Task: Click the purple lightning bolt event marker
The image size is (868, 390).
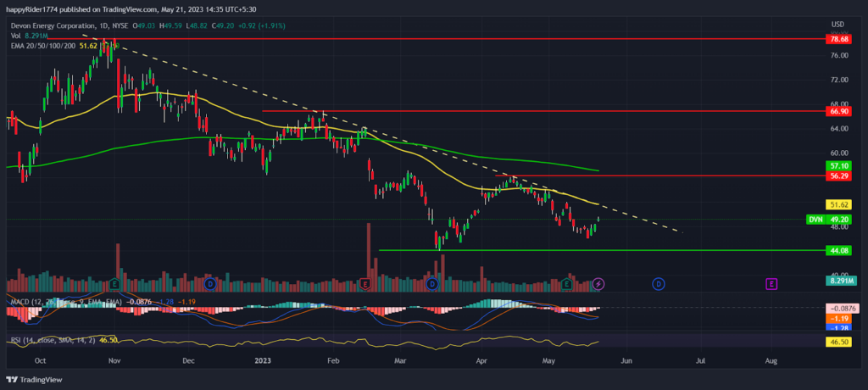Action: [x=598, y=284]
